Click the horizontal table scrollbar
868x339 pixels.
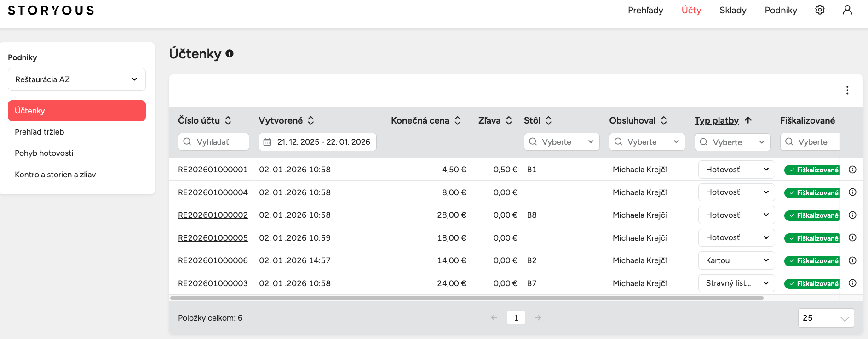466,298
